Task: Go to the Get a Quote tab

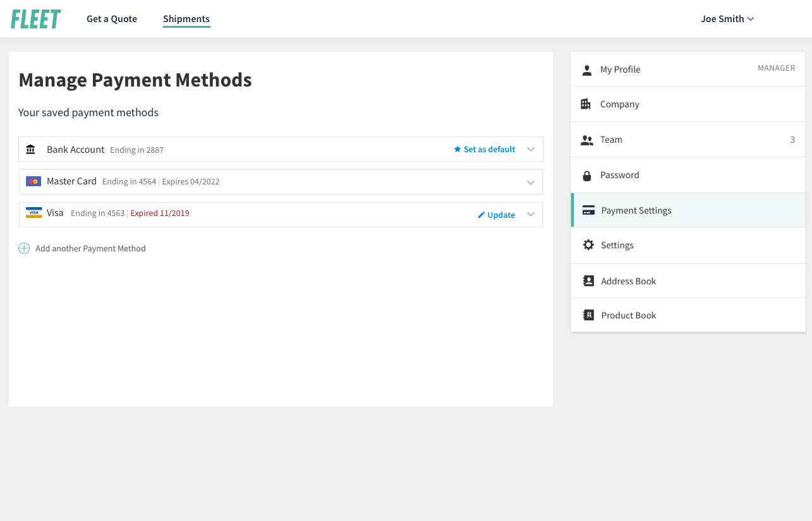Action: 112,19
